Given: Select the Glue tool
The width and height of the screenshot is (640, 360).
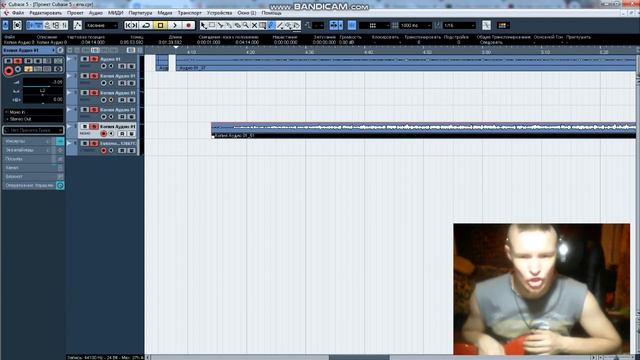Looking at the screenshot, I should point(229,25).
